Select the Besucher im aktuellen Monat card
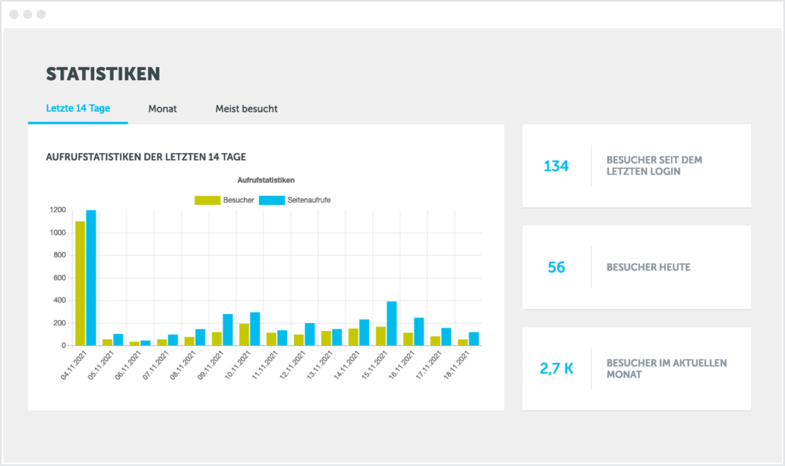Screen dimensions: 785x466 (x=636, y=368)
